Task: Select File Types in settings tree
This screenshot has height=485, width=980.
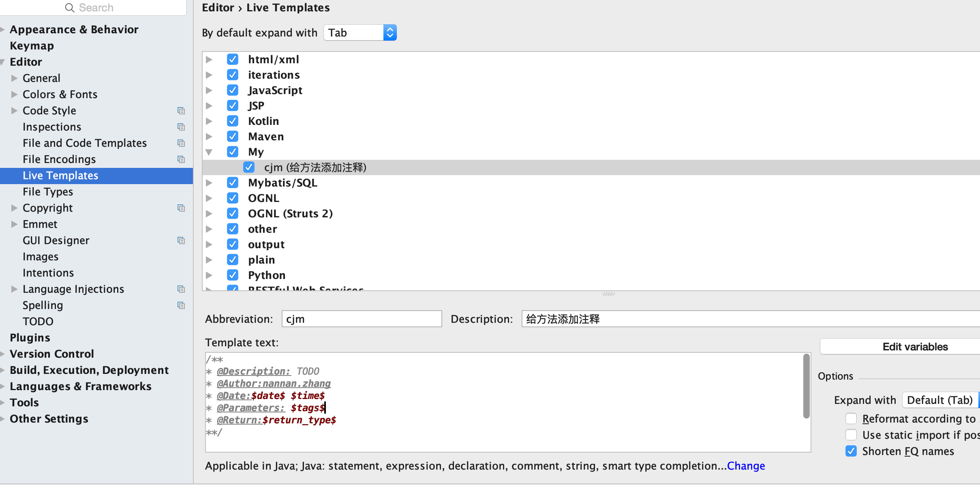Action: pyautogui.click(x=48, y=191)
